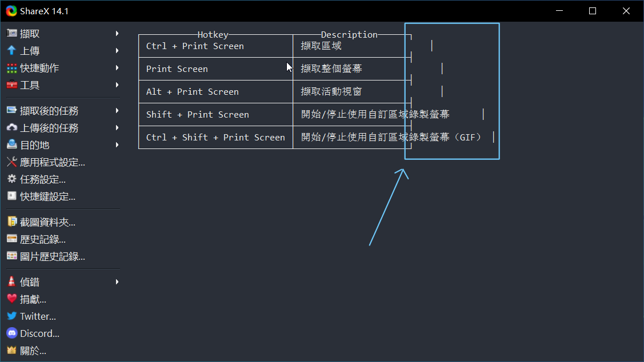644x362 pixels.
Task: Expand the 擷取後的任務 submenu arrow
Action: point(117,110)
